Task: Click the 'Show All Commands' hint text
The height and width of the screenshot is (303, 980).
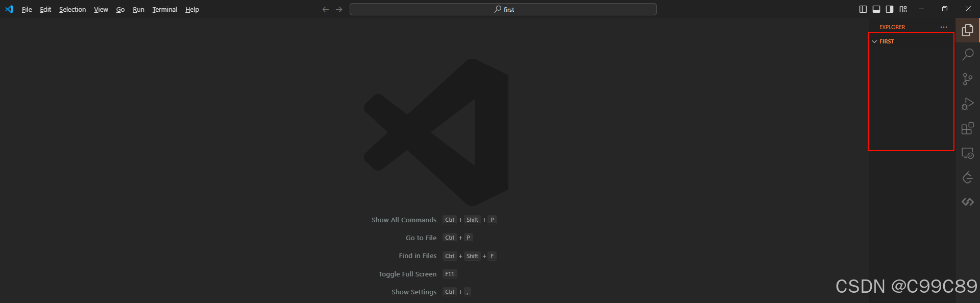Action: click(404, 220)
